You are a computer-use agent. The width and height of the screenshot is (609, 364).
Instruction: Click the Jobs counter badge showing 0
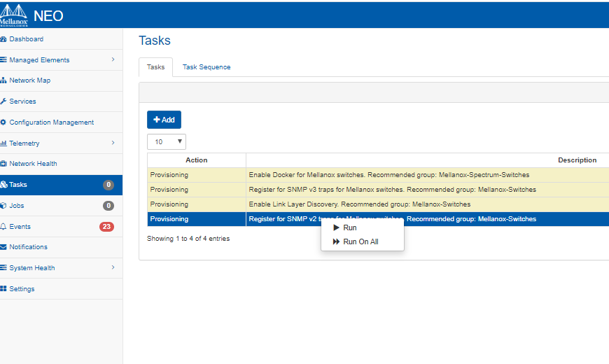tap(108, 206)
